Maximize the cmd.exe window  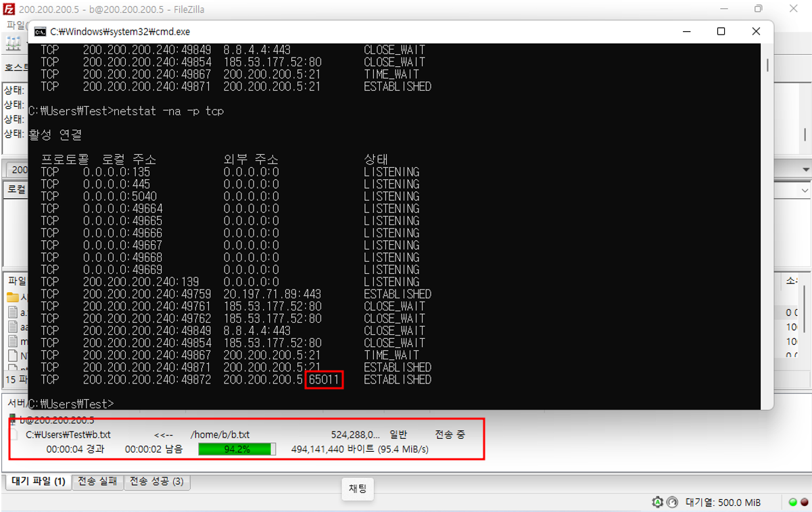pyautogui.click(x=721, y=32)
